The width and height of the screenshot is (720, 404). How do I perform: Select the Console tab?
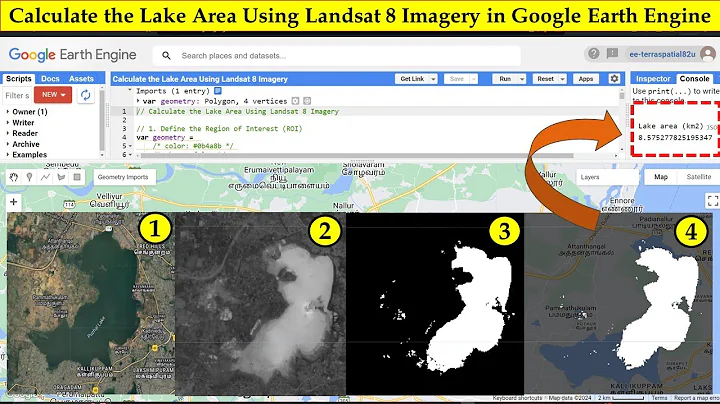(694, 79)
